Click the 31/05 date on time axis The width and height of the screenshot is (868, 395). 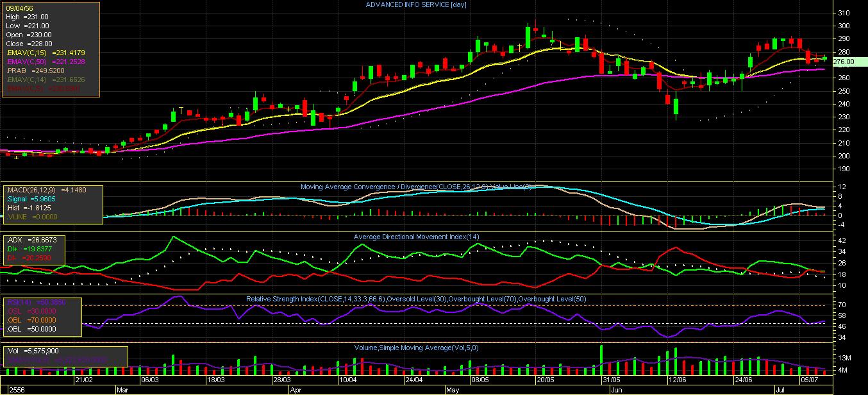[x=610, y=380]
